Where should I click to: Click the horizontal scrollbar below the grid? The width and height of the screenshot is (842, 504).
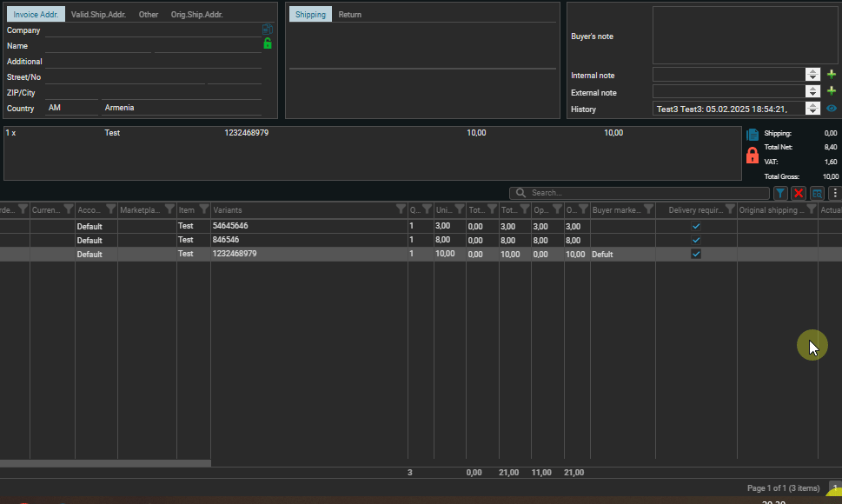[104, 463]
